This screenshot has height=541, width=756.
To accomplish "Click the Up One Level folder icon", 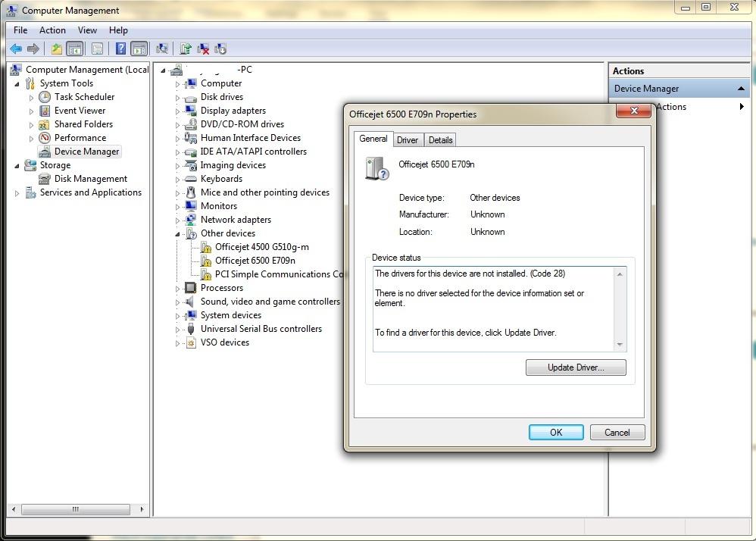I will (57, 49).
